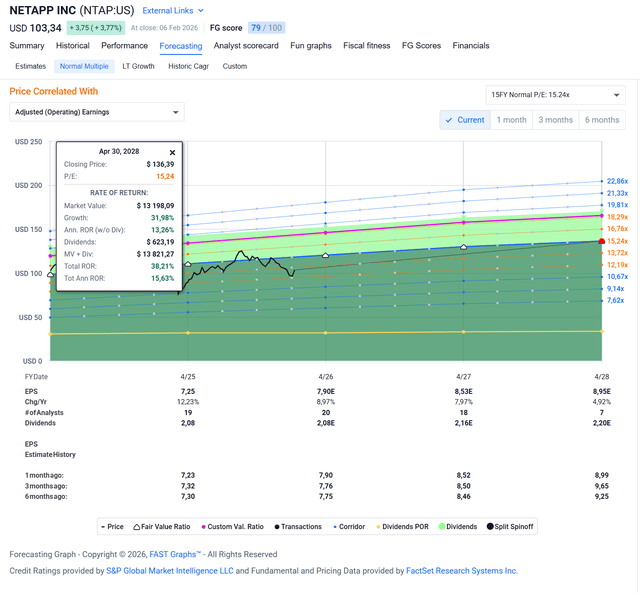Select the Estimates sub-tab
The image size is (640, 593).
point(31,66)
